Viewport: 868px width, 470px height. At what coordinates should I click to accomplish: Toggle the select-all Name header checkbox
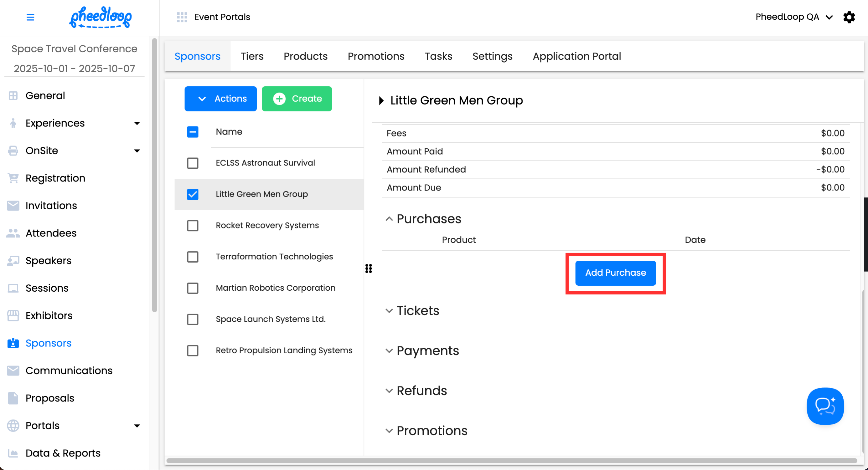tap(193, 132)
